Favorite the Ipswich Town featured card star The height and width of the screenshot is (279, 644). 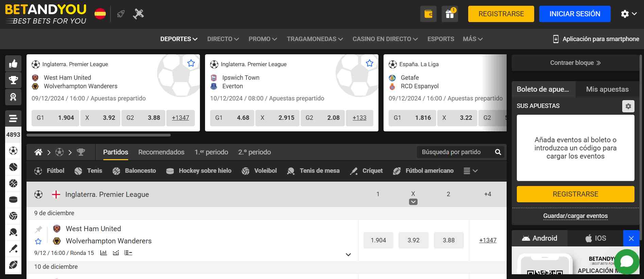tap(370, 63)
